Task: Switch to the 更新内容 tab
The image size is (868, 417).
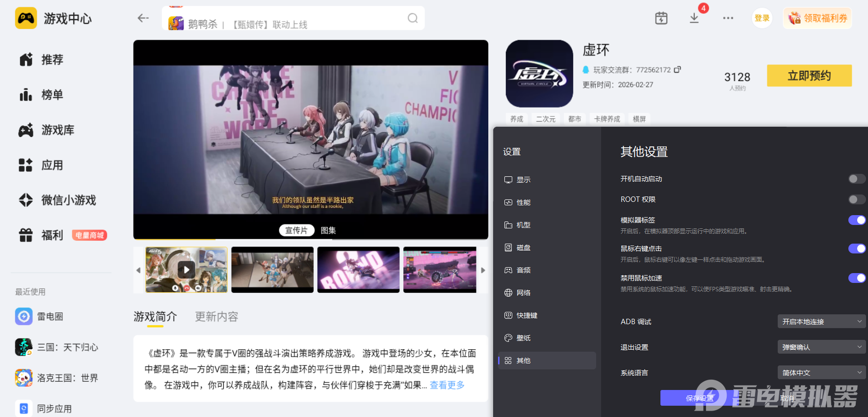Action: [216, 317]
